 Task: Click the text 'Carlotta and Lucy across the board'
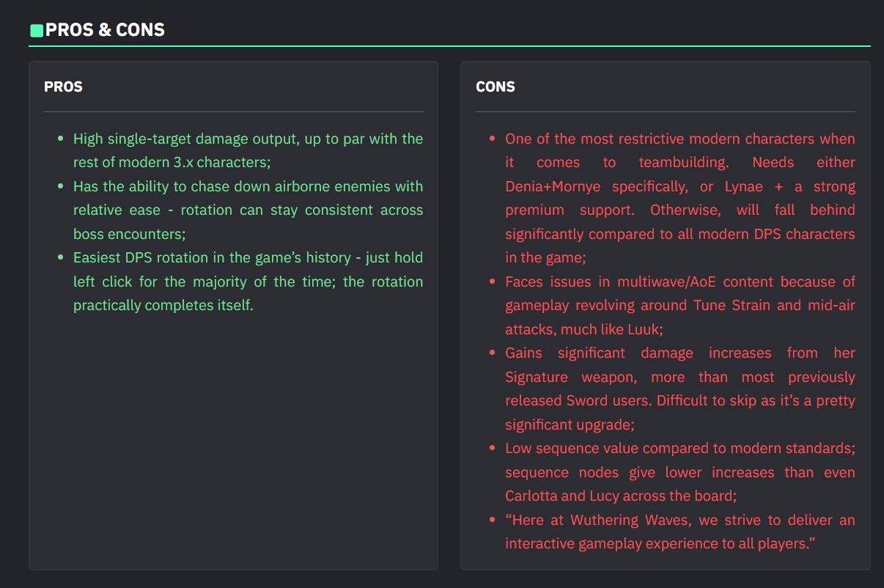(x=619, y=496)
